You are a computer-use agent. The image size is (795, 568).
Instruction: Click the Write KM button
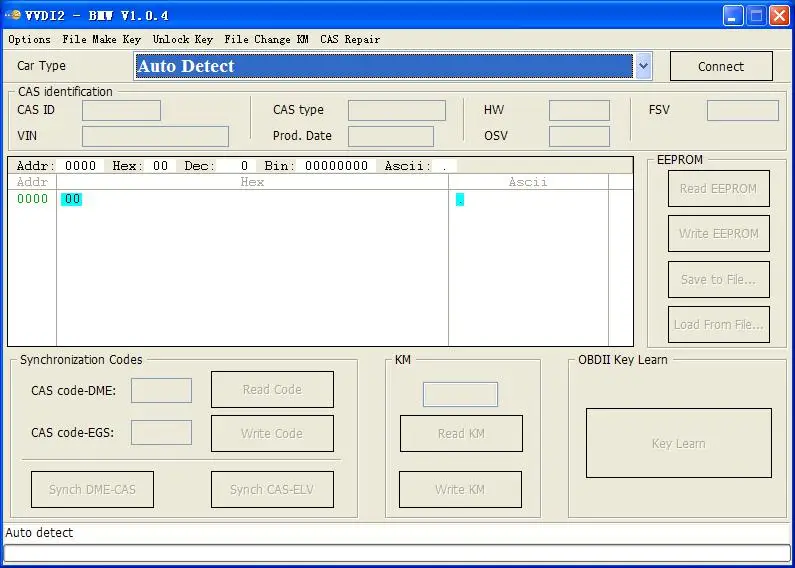tap(460, 489)
